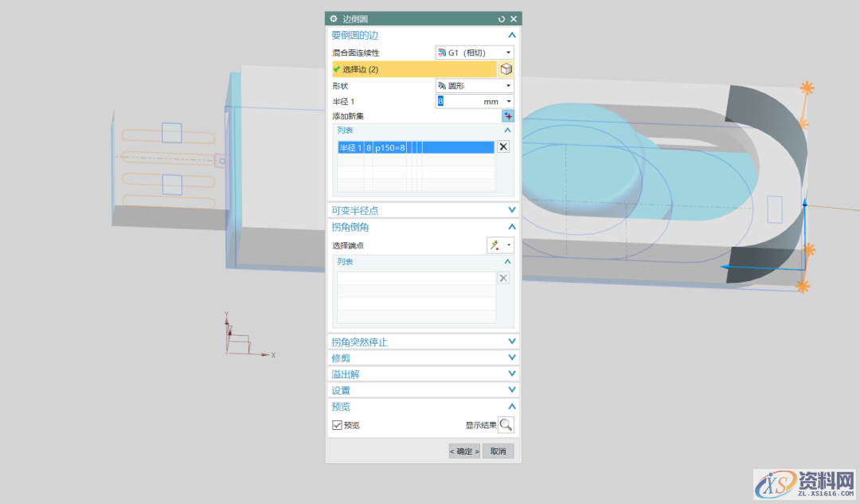Click the 取消 button
Screen dimensions: 860x504
[498, 451]
